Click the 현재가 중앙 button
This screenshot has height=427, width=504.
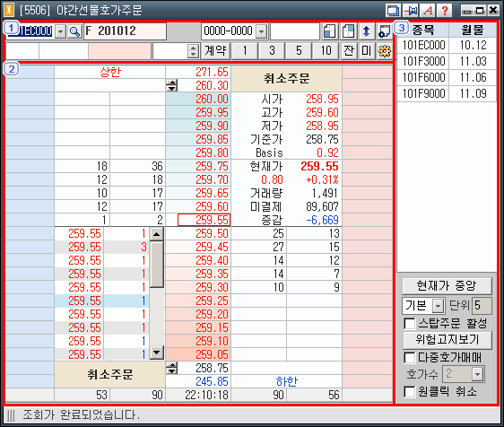pos(447,285)
